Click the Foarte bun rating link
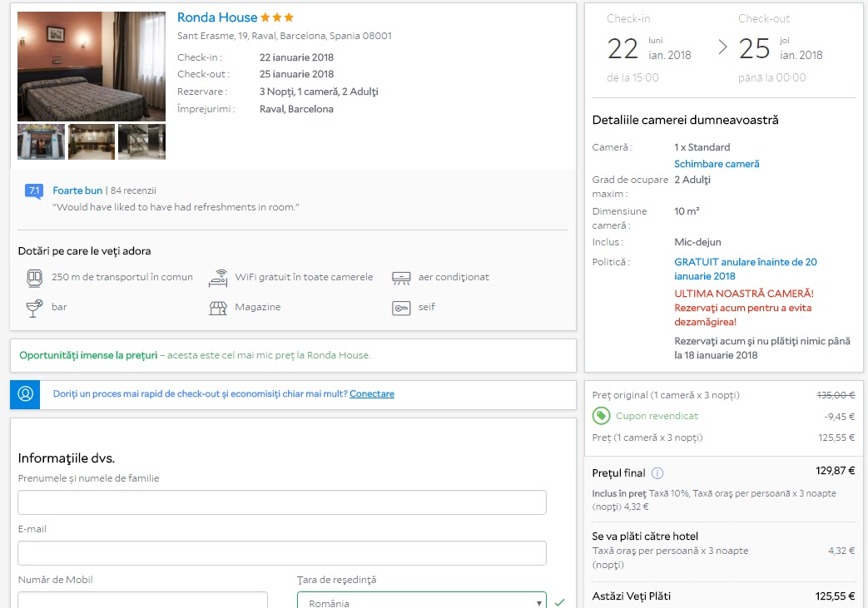This screenshot has width=868, height=608. tap(77, 190)
